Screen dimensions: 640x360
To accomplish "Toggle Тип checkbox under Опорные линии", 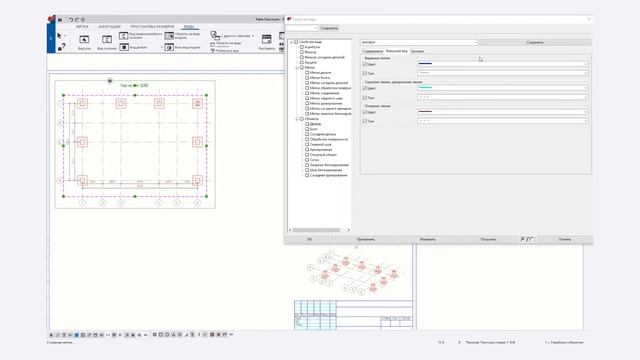I will coord(365,121).
